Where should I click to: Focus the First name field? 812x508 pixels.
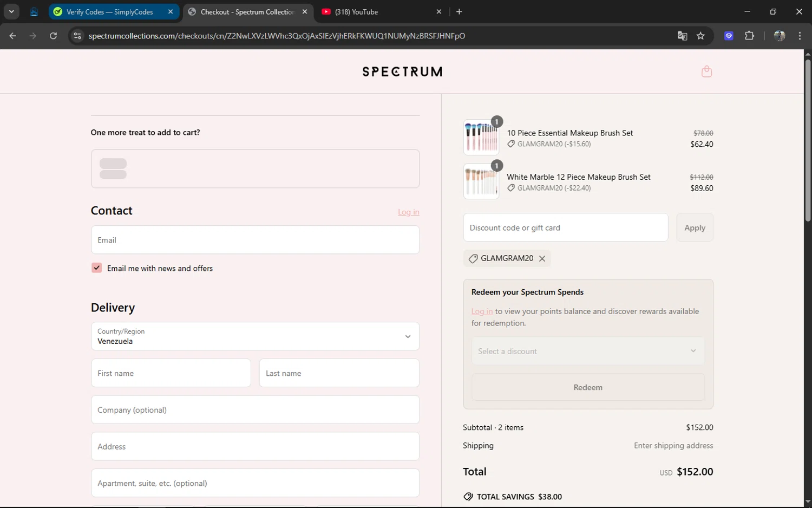pos(171,373)
